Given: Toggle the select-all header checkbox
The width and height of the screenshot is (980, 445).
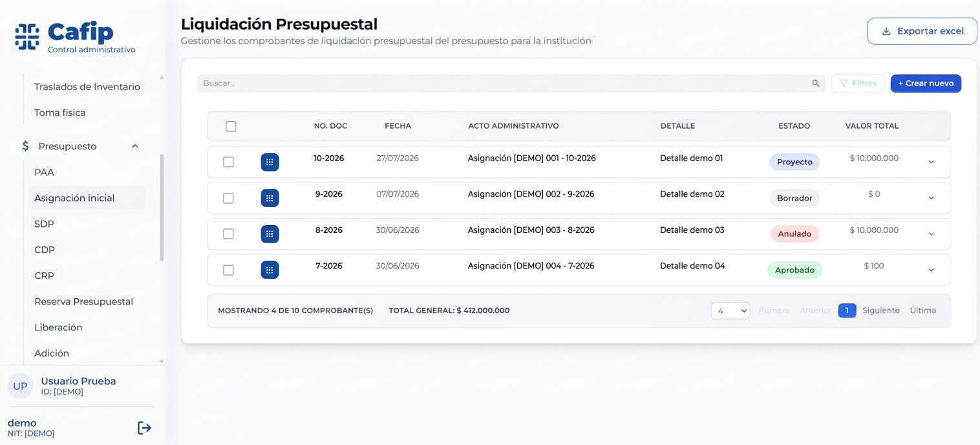Looking at the screenshot, I should click(231, 126).
